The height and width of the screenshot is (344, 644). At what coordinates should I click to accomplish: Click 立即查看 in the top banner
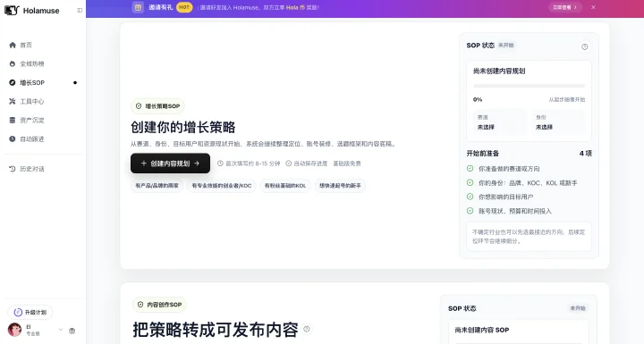pyautogui.click(x=565, y=7)
